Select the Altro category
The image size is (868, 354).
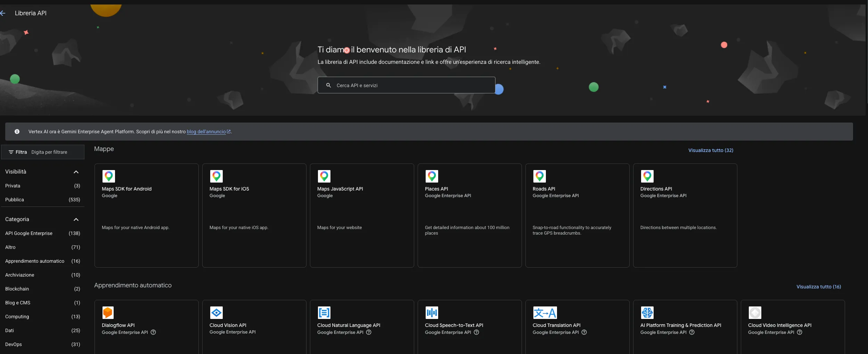[43, 247]
